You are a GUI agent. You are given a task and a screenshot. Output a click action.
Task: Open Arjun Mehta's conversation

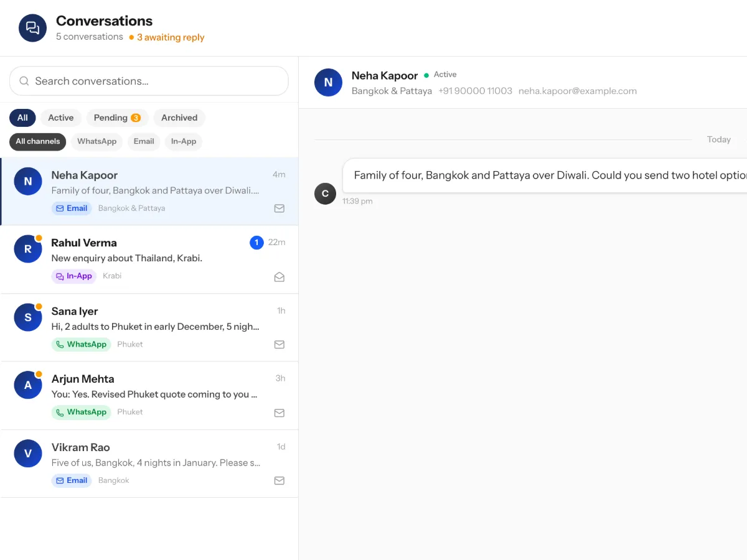pyautogui.click(x=149, y=396)
